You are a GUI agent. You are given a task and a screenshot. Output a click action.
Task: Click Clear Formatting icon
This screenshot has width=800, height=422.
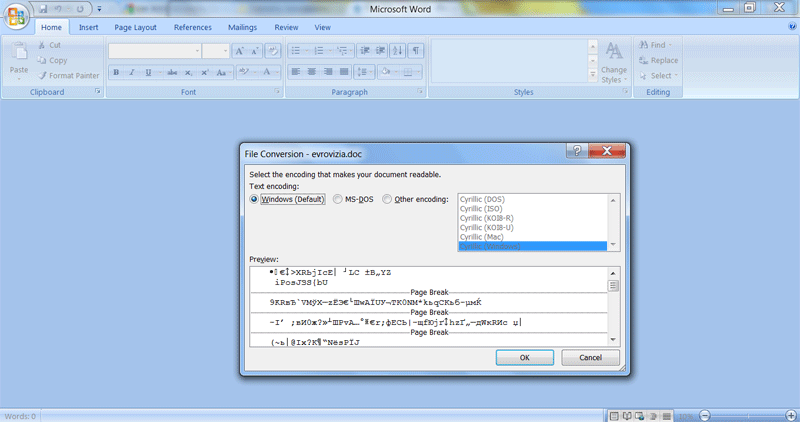[273, 51]
